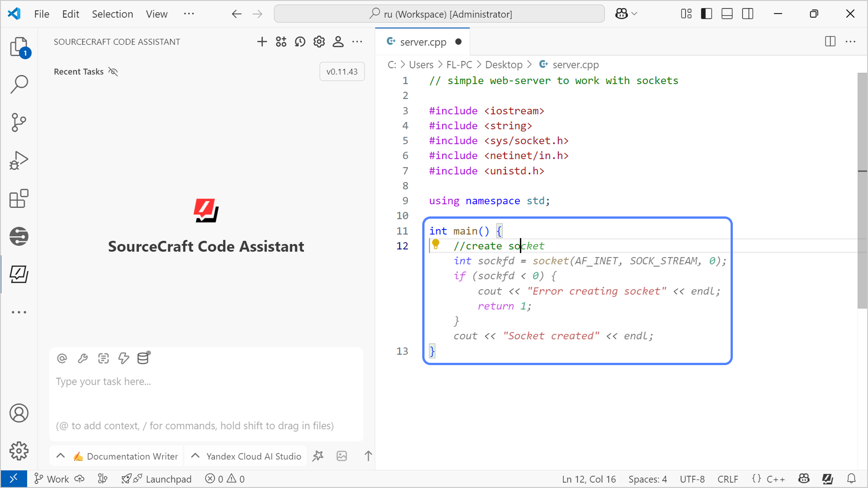Open the attach image icon near the send arrow
The image size is (868, 488).
[342, 456]
